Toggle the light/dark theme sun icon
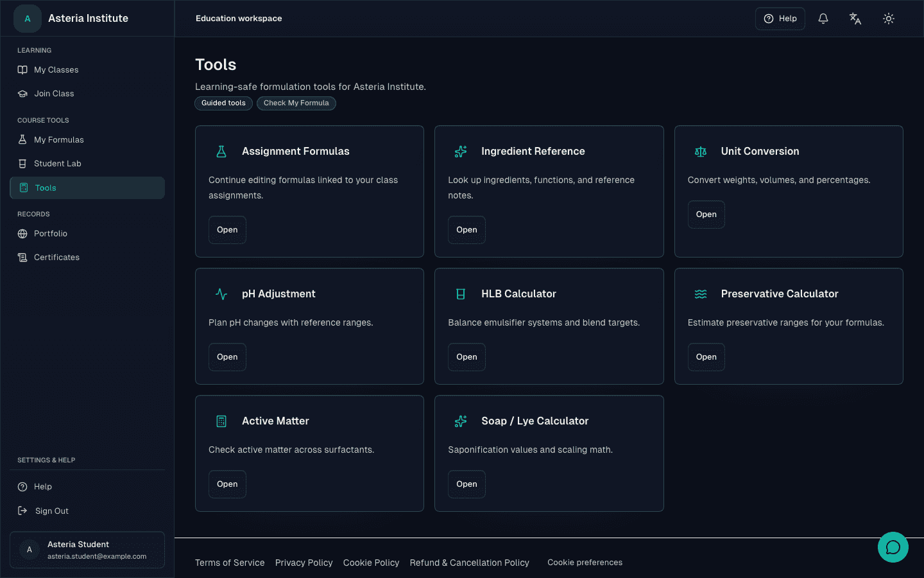924x578 pixels. point(889,19)
